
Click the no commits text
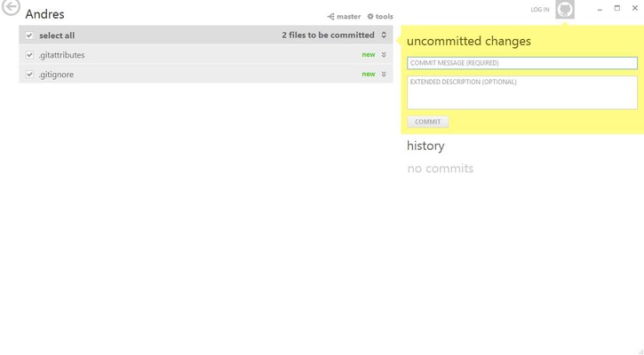(441, 169)
